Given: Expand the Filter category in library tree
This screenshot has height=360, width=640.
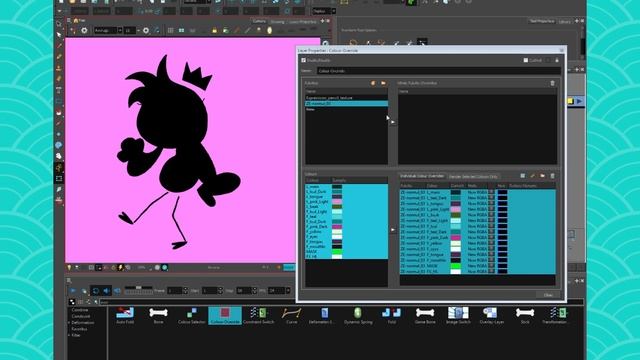Looking at the screenshot, I should (x=69, y=335).
